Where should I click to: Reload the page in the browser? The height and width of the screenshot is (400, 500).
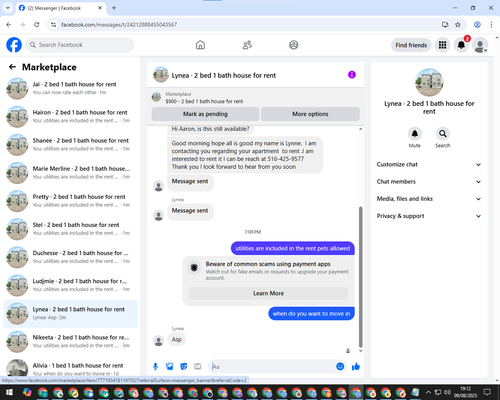click(x=37, y=25)
